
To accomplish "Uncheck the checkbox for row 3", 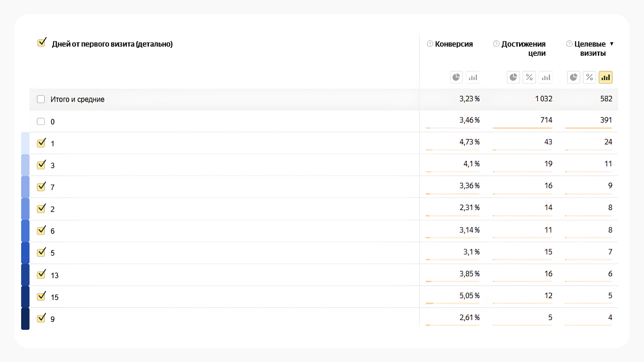I will click(41, 165).
